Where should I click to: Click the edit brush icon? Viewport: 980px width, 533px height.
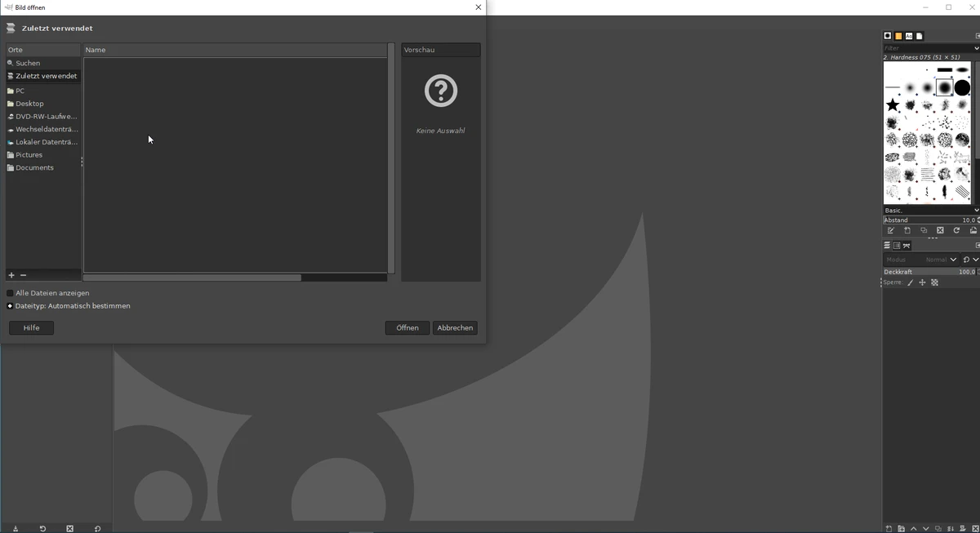[x=891, y=231]
